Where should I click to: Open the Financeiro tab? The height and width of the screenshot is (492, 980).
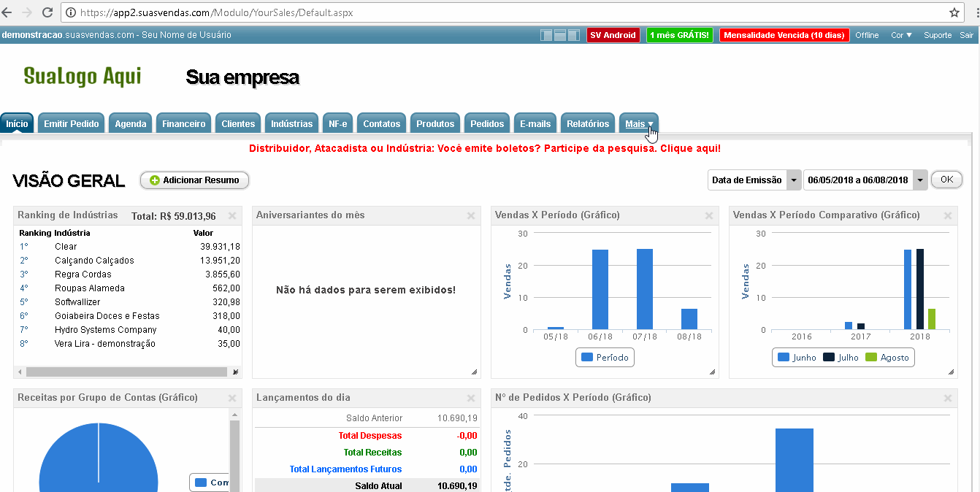click(184, 123)
